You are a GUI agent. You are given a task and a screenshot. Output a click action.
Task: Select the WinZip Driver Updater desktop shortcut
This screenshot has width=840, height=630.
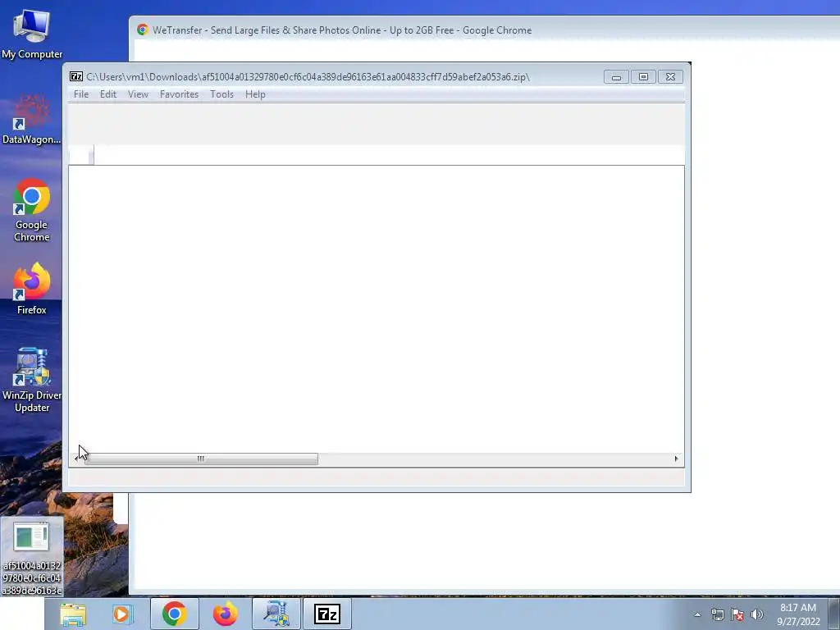coord(32,381)
